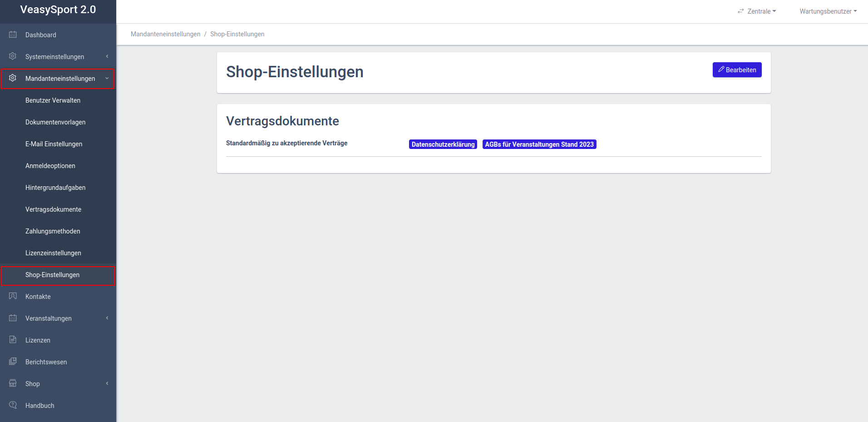
Task: Click the Systemeinstellungen gear icon
Action: pyautogui.click(x=13, y=56)
